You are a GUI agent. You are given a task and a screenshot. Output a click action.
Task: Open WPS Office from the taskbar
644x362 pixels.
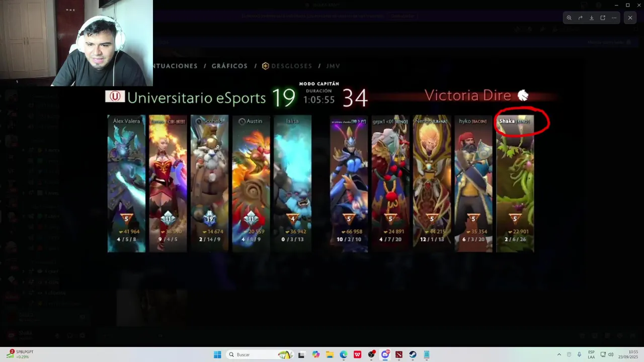click(x=357, y=354)
